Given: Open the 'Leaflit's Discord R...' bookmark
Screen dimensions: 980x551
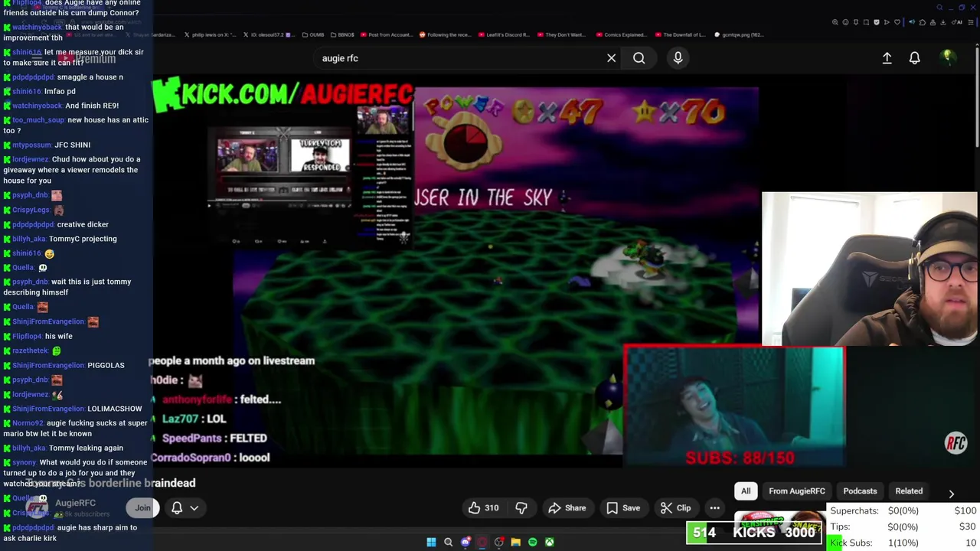Looking at the screenshot, I should tap(504, 34).
